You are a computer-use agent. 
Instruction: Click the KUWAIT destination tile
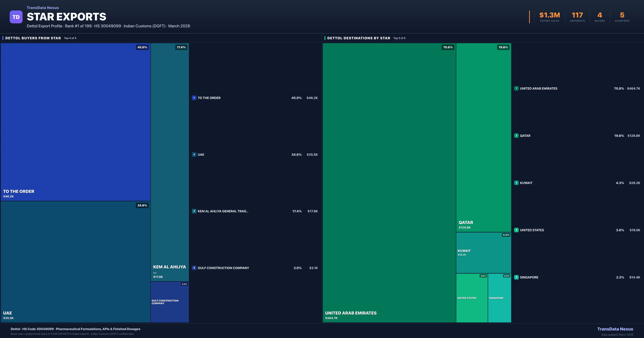coord(484,253)
